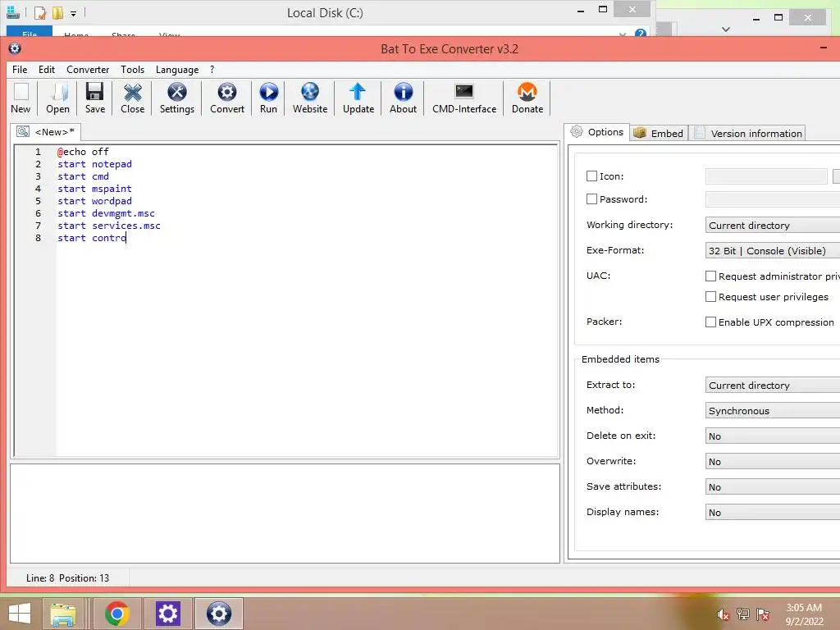Enable the Icon checkbox

pos(591,176)
